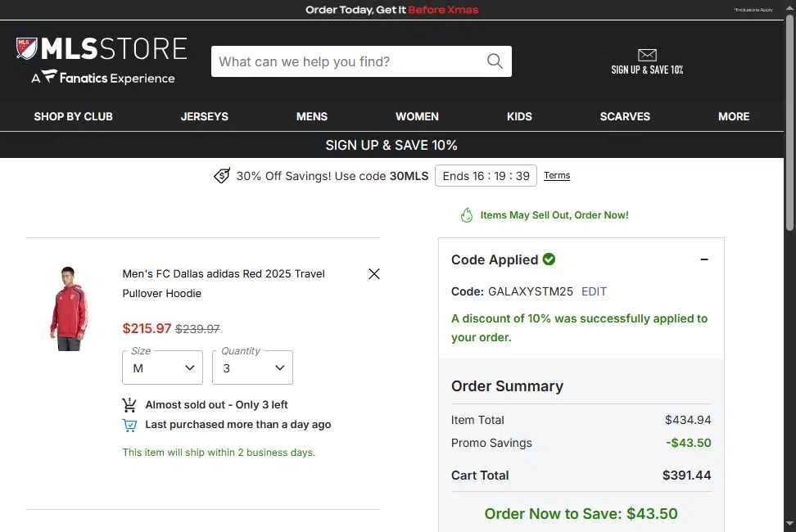Open the Size M dropdown

point(162,367)
